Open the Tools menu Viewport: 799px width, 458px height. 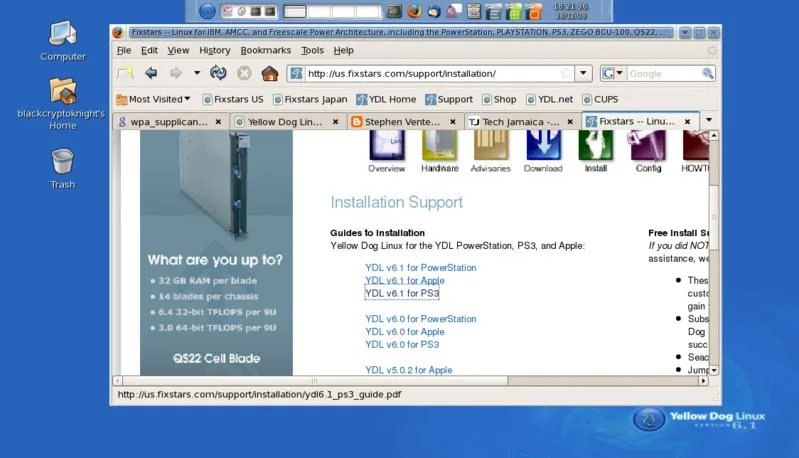(x=312, y=50)
